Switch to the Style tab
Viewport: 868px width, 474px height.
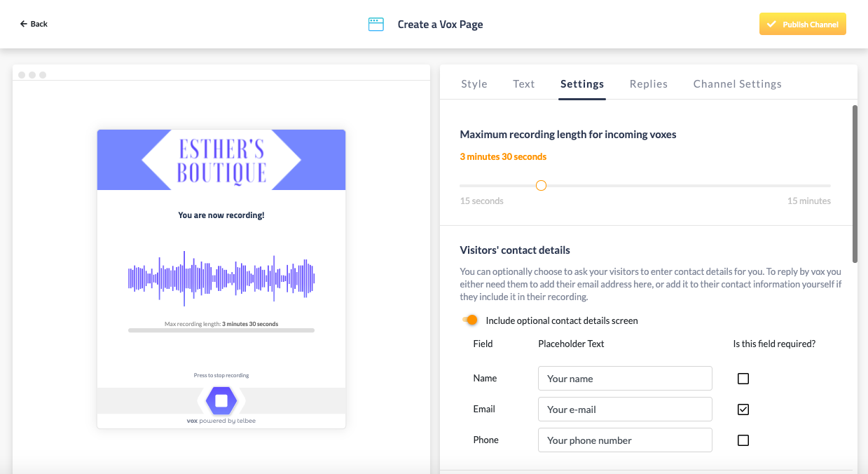(x=474, y=84)
